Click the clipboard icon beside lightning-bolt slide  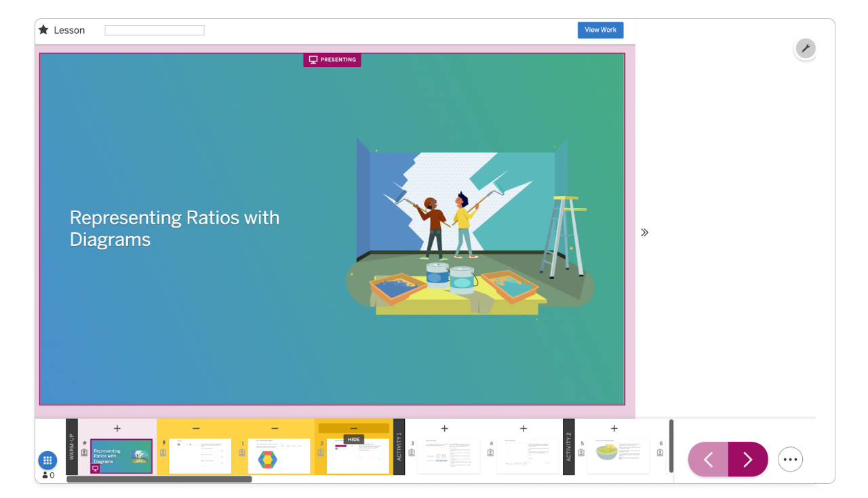[x=163, y=453]
